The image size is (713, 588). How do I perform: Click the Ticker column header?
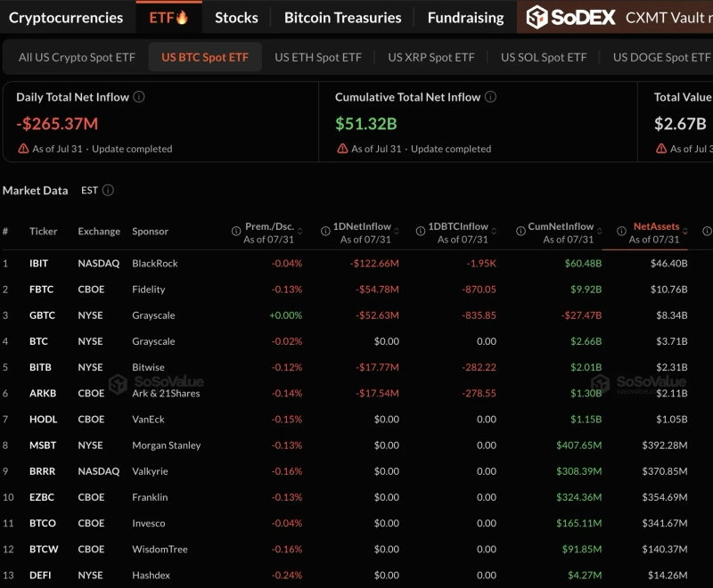(43, 232)
